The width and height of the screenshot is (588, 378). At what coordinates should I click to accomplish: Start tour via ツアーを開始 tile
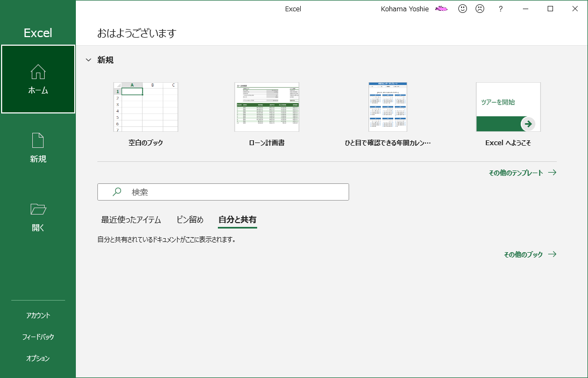click(508, 107)
